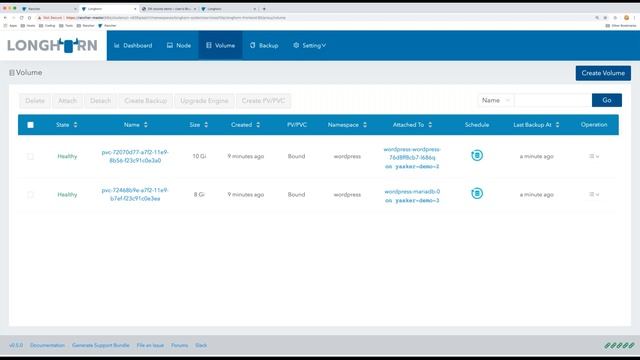
Task: Select the 8 Gi volume row checkbox
Action: tap(30, 195)
